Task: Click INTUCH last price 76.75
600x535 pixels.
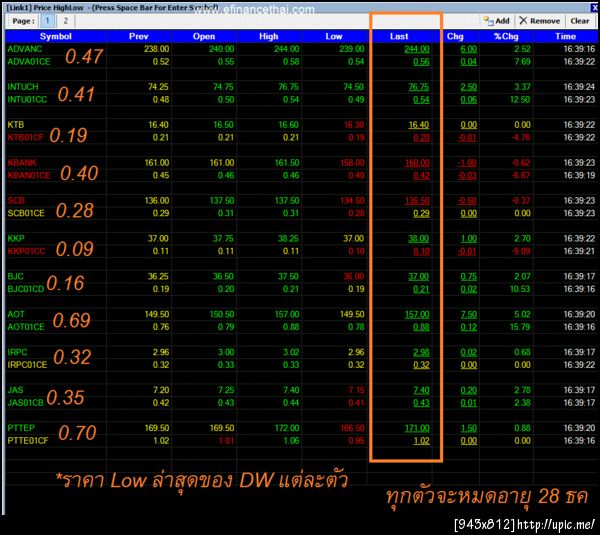Action: coord(419,87)
